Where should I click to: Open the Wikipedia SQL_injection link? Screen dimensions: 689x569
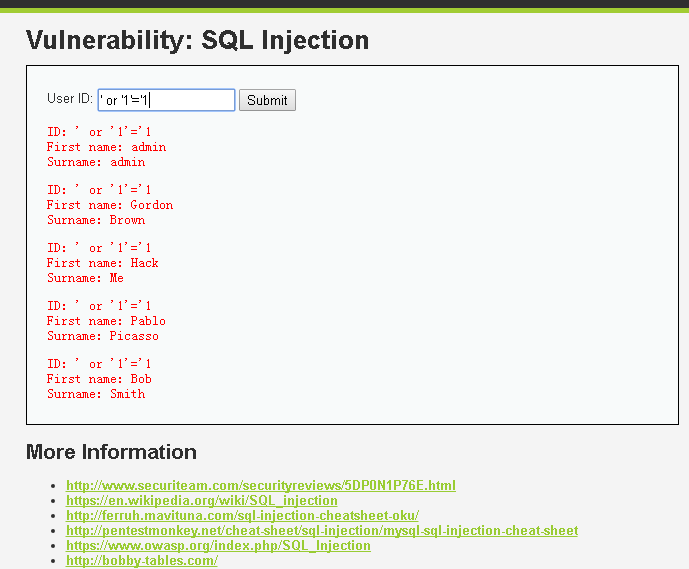tap(201, 501)
